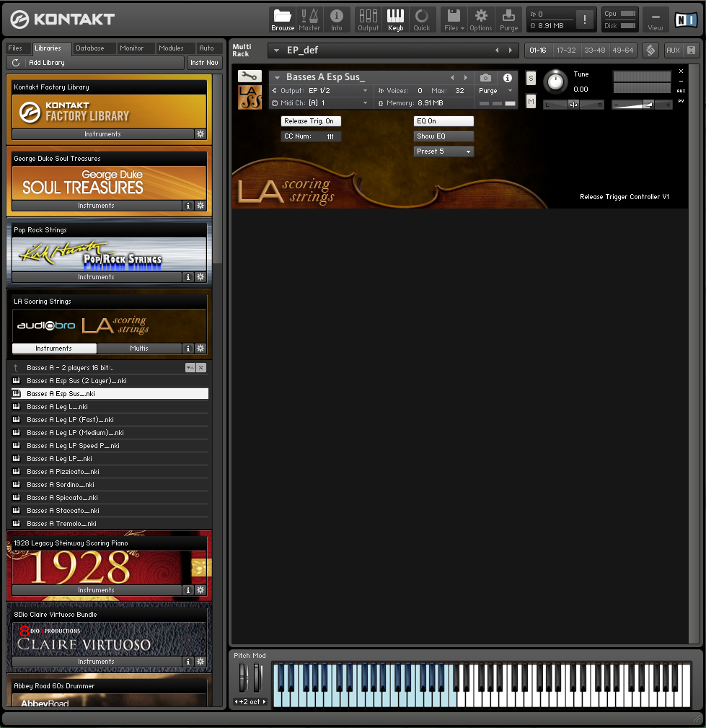Select the 17-32 rack page
Viewport: 706px width, 728px height.
(566, 50)
